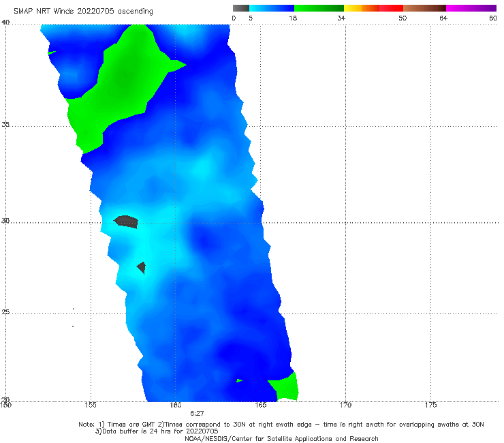Click the magenta 64-80 color bar segment
Viewport: 504px width, 443px height.
pyautogui.click(x=471, y=8)
